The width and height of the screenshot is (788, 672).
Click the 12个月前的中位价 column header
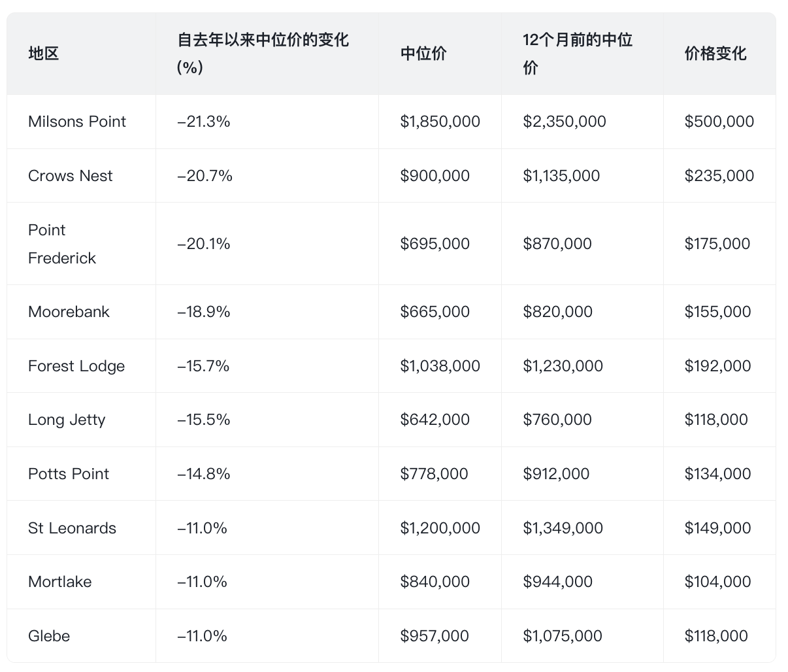point(578,54)
